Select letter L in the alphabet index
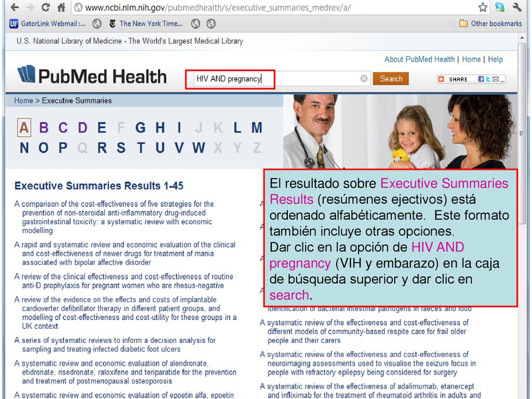 tap(237, 128)
